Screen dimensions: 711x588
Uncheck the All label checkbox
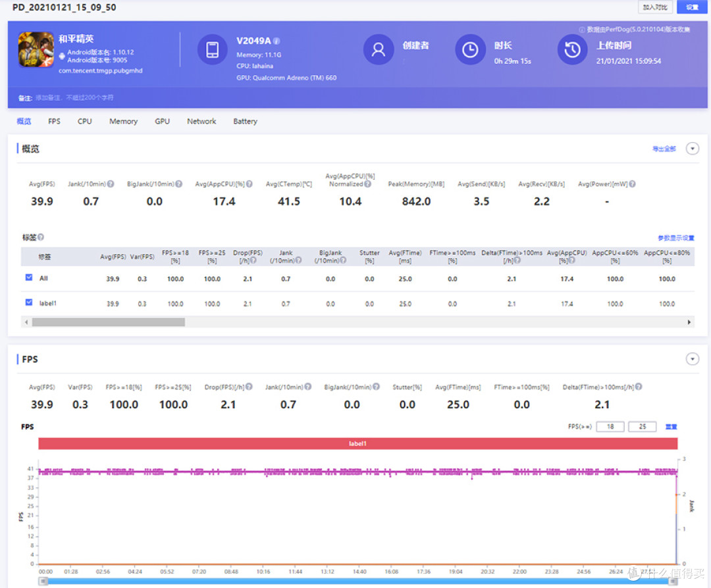coord(29,277)
